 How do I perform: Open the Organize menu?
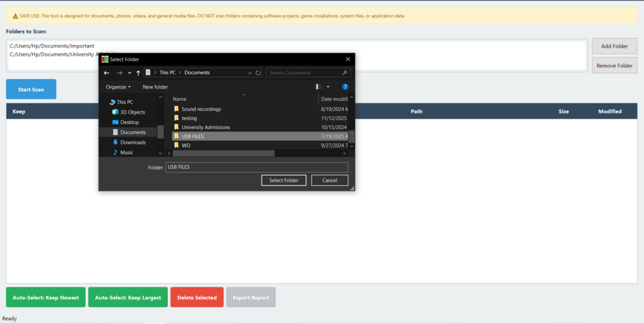coord(119,87)
